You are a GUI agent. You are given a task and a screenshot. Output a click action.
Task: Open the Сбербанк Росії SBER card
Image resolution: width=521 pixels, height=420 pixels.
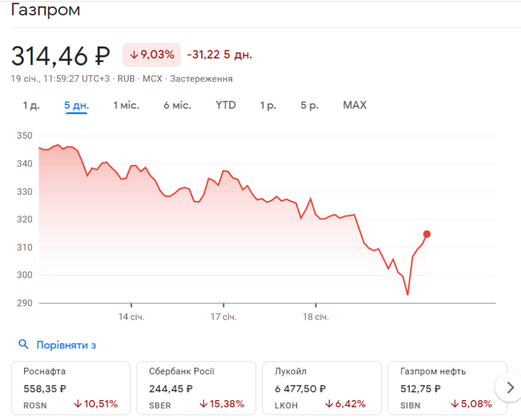[196, 388]
